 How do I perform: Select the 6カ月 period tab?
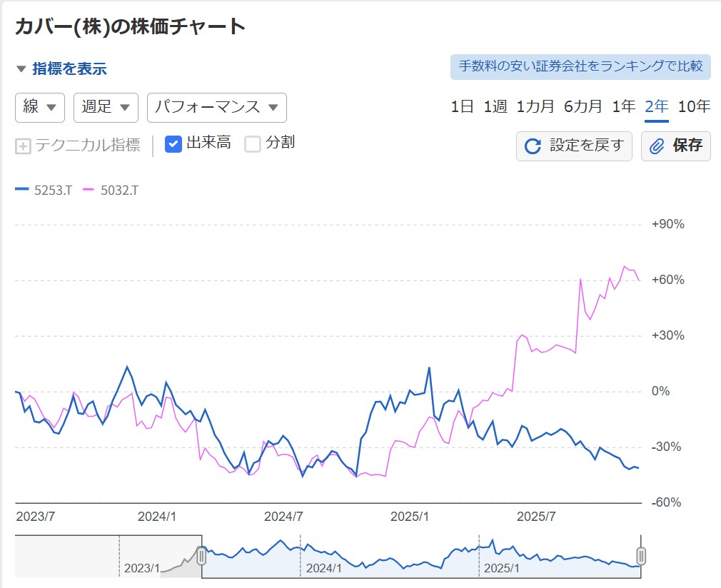click(583, 107)
